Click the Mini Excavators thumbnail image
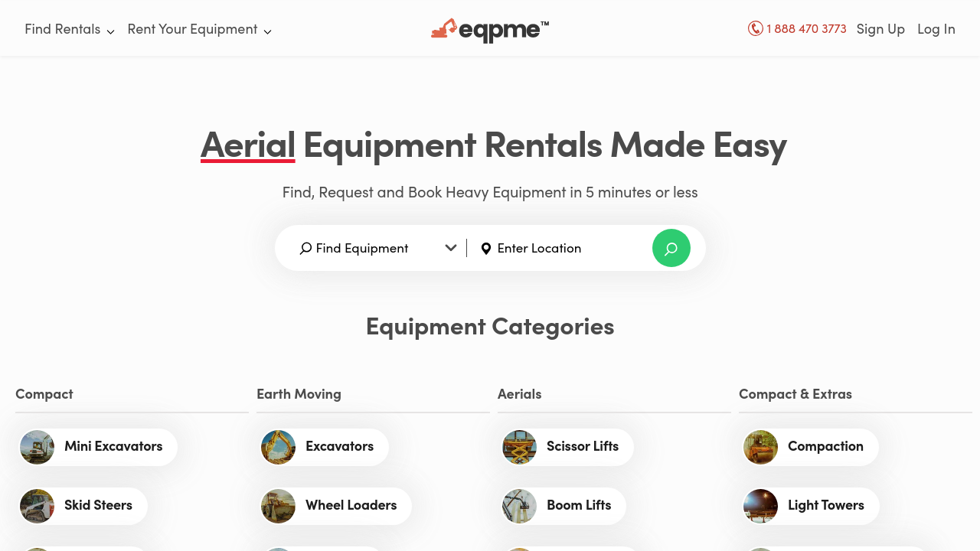980x551 pixels. (x=38, y=447)
